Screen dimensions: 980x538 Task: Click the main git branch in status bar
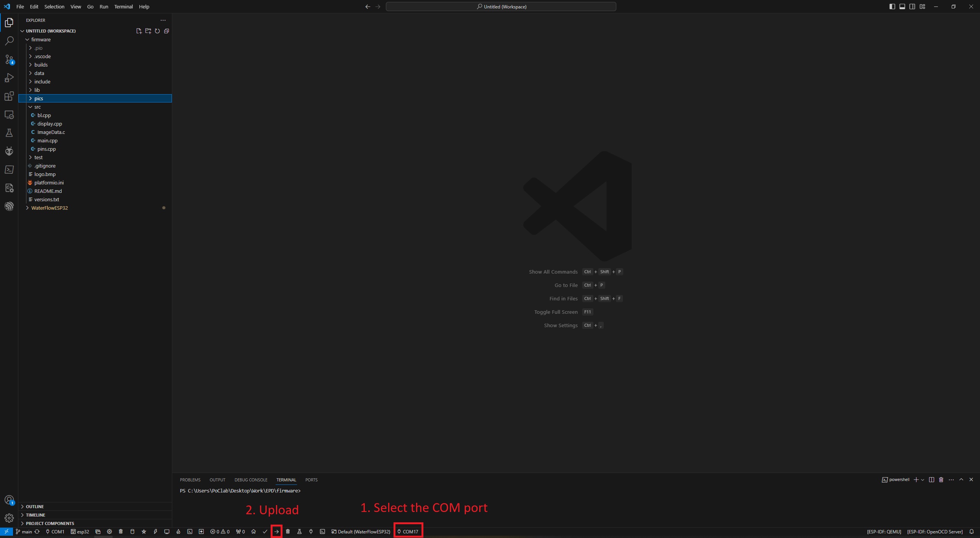pos(24,531)
